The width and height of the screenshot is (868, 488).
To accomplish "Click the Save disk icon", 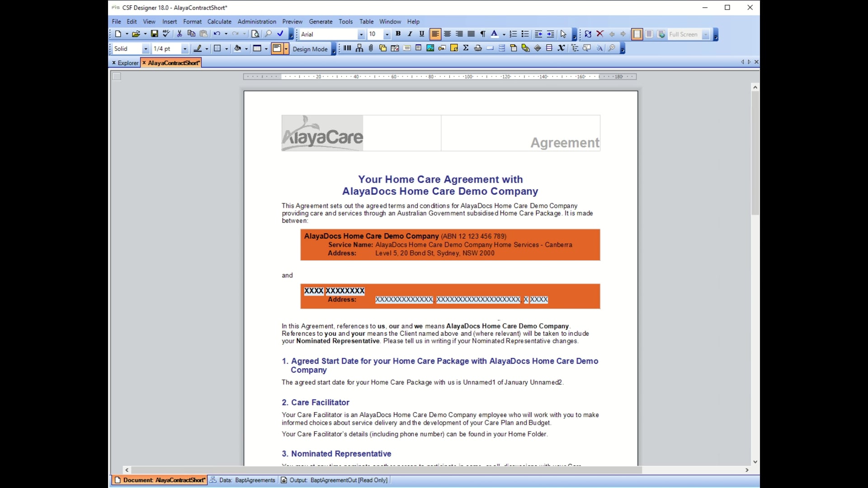I will 154,34.
